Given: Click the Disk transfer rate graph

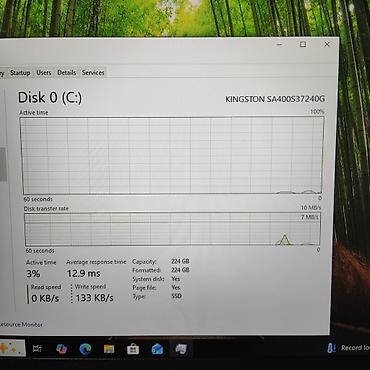Looking at the screenshot, I should click(172, 229).
